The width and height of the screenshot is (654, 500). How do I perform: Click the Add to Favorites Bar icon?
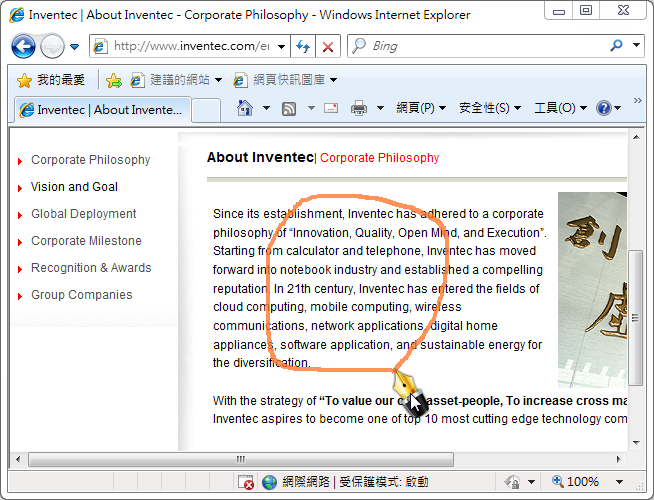coord(113,80)
